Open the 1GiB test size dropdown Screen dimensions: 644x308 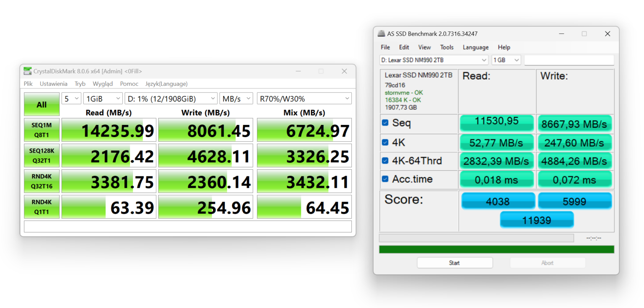click(103, 98)
